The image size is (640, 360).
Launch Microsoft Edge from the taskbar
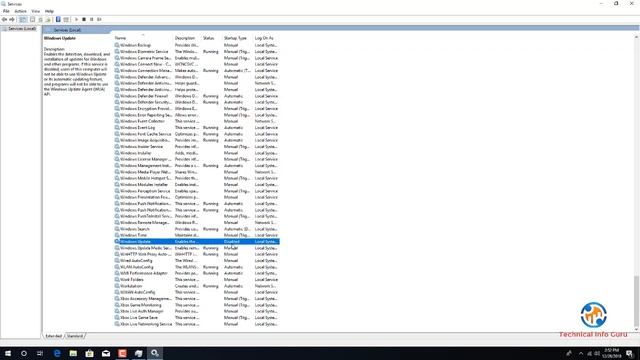tap(57, 353)
